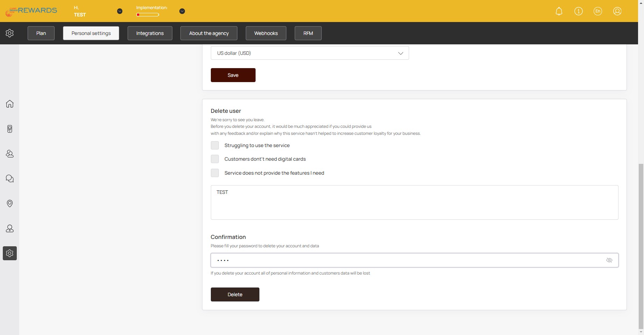
Task: Open the user profile icon
Action: point(617,11)
